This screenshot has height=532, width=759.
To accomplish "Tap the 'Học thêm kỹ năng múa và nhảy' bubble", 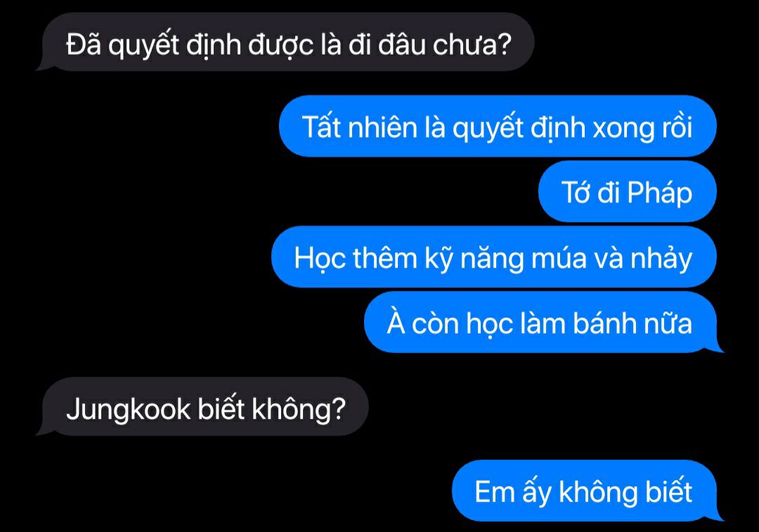I will pos(494,257).
